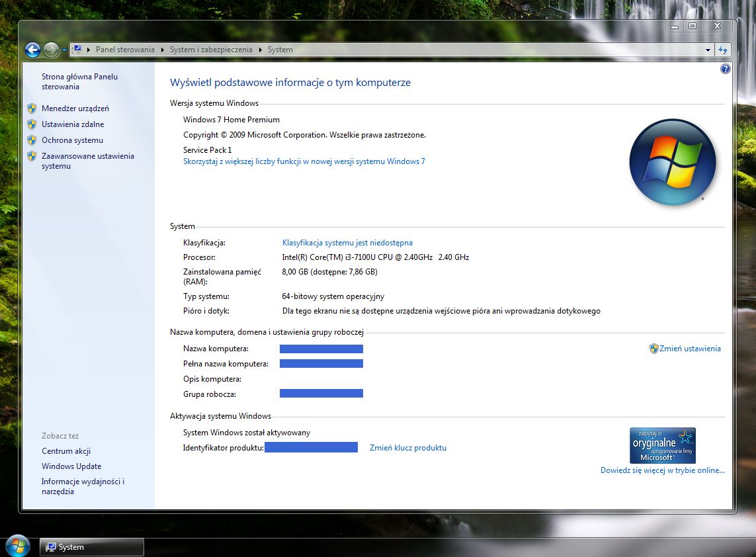Open Windows Update link
The height and width of the screenshot is (557, 756).
(71, 466)
